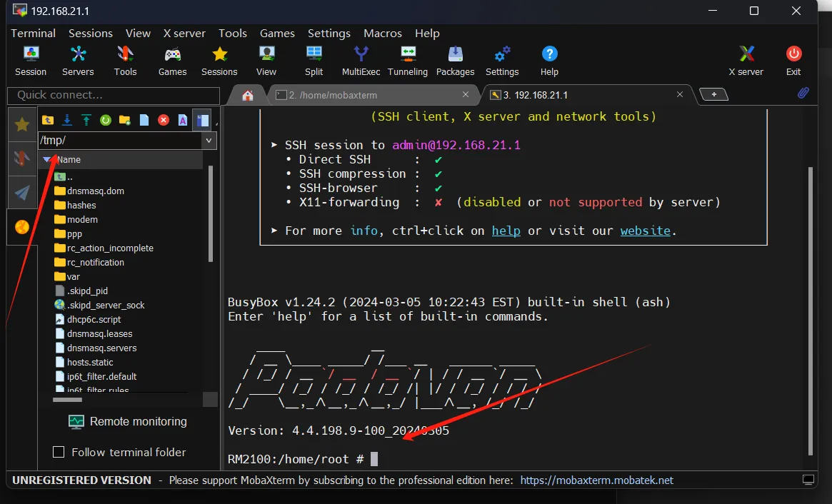Open the Sessions star sidebar tab
The height and width of the screenshot is (504, 832).
(x=22, y=125)
